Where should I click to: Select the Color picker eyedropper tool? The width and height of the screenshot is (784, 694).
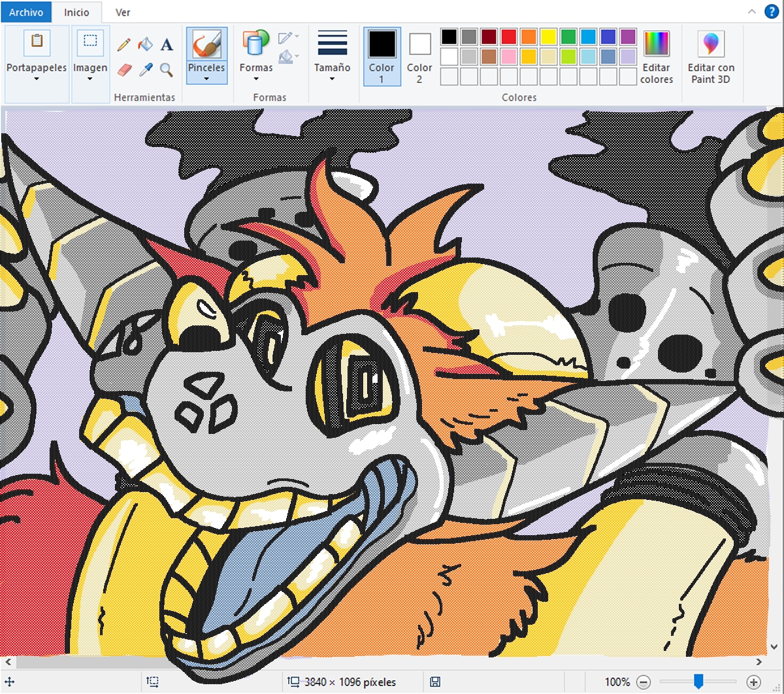tap(145, 69)
